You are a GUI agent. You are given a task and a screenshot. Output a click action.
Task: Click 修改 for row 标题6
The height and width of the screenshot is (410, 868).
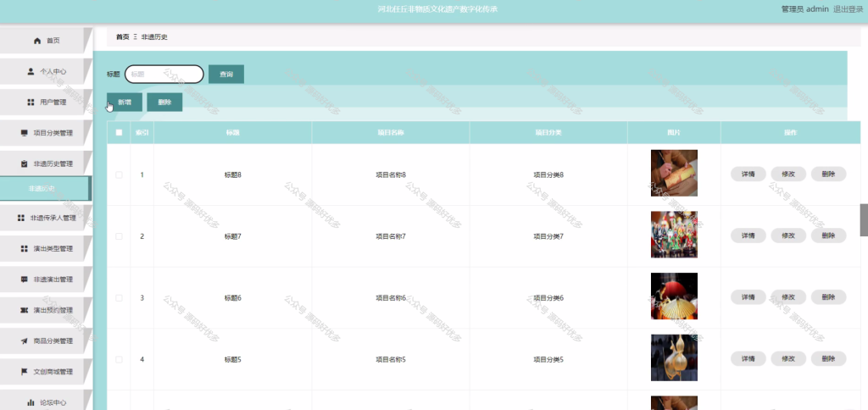pyautogui.click(x=788, y=297)
